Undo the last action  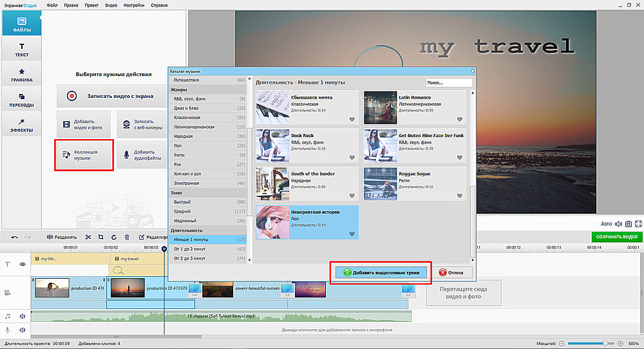pos(14,237)
